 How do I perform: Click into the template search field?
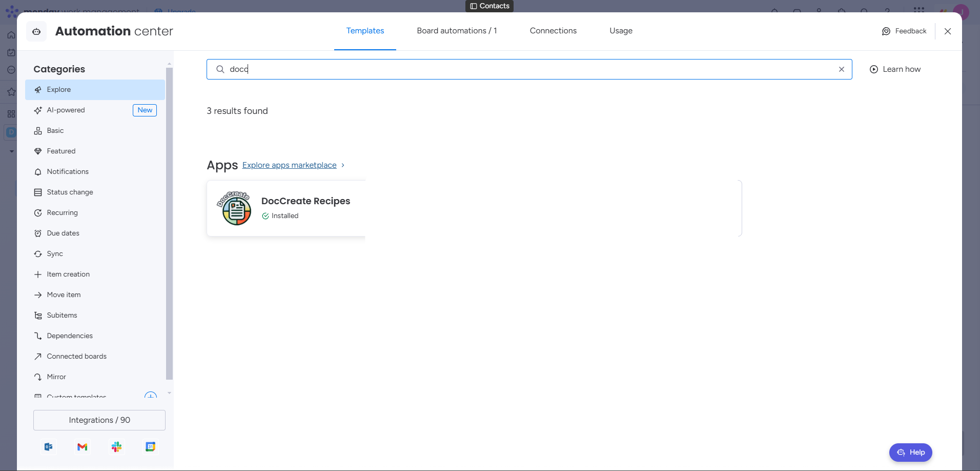(x=529, y=69)
